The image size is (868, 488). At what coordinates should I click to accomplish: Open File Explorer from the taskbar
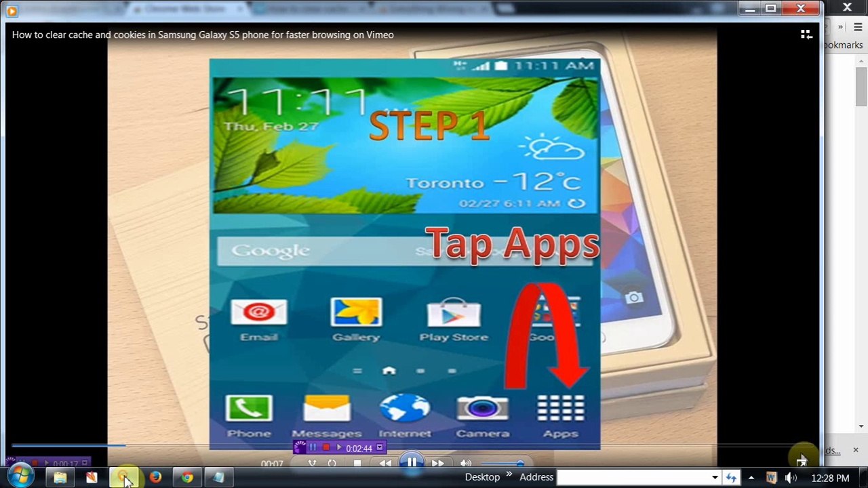(x=60, y=477)
